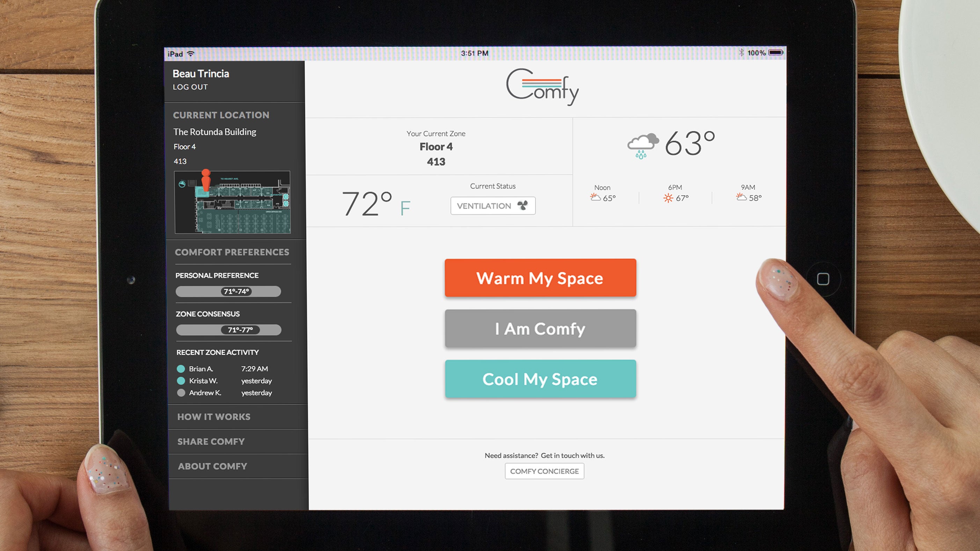980x551 pixels.
Task: Click Andrew K. name in activity list
Action: point(205,393)
